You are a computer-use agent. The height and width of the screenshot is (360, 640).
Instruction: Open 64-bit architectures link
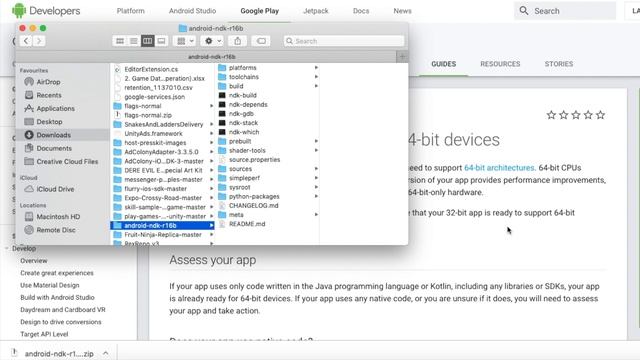pos(499,168)
